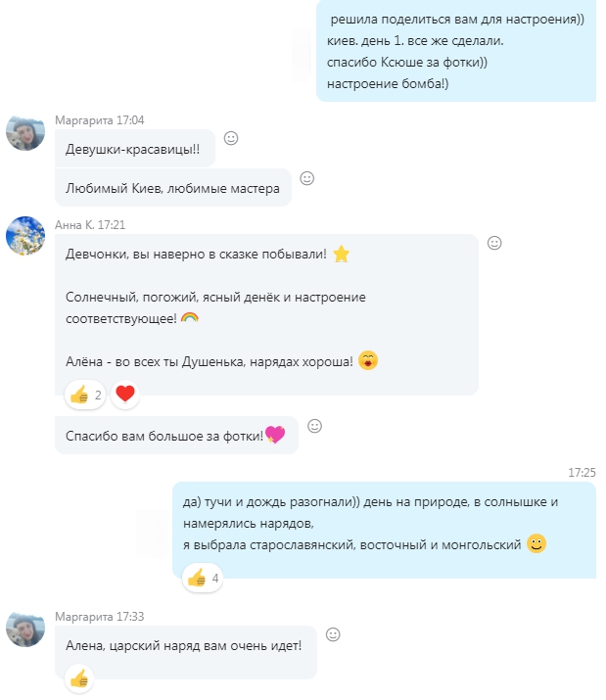
Task: Add reaction to "Любимый Киев, любимые мастера" message
Action: coord(306,178)
